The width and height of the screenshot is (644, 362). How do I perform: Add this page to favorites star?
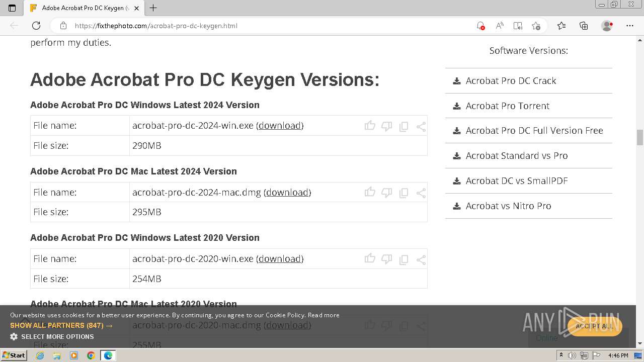[536, 26]
